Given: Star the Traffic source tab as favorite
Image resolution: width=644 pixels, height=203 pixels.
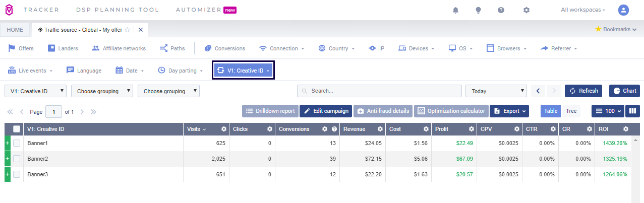Looking at the screenshot, I should tap(128, 30).
